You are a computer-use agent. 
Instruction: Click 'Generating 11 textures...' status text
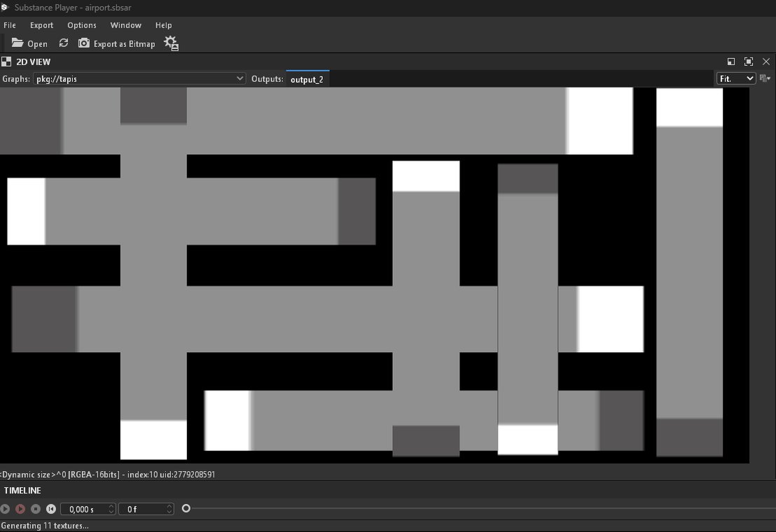[x=45, y=526]
